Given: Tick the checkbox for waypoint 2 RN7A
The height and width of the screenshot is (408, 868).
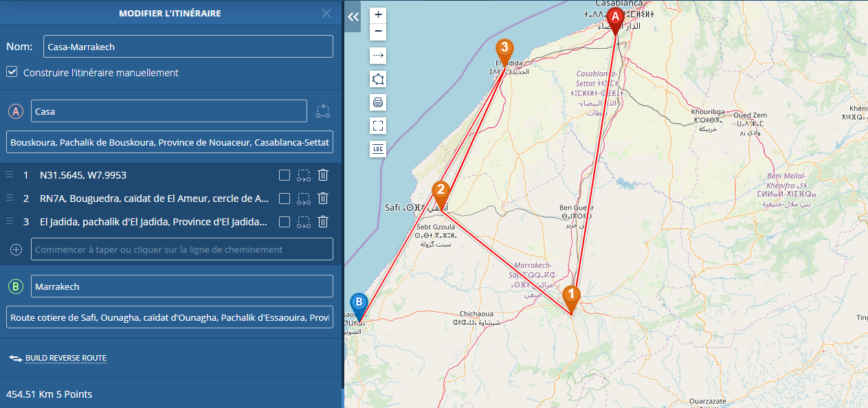Looking at the screenshot, I should (285, 199).
